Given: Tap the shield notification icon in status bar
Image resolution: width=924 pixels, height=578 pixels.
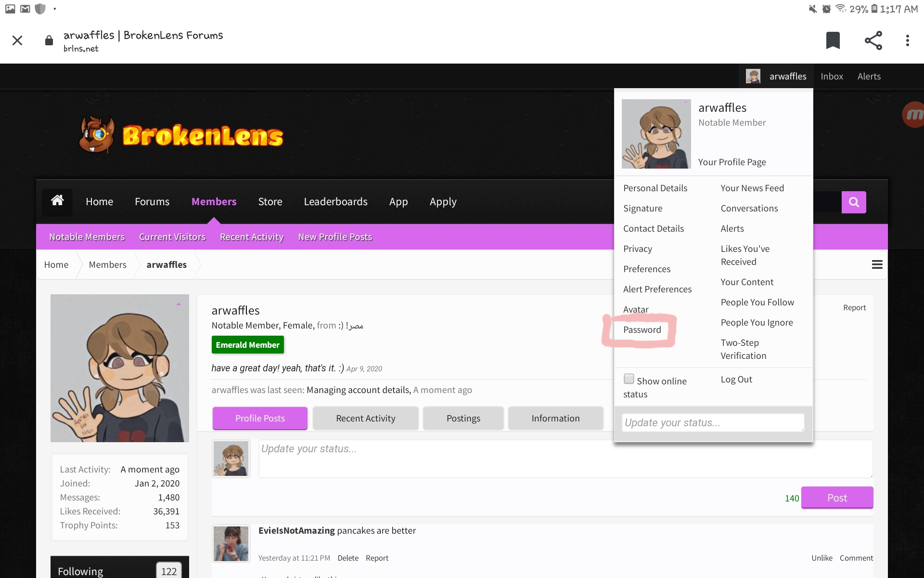Looking at the screenshot, I should point(40,9).
